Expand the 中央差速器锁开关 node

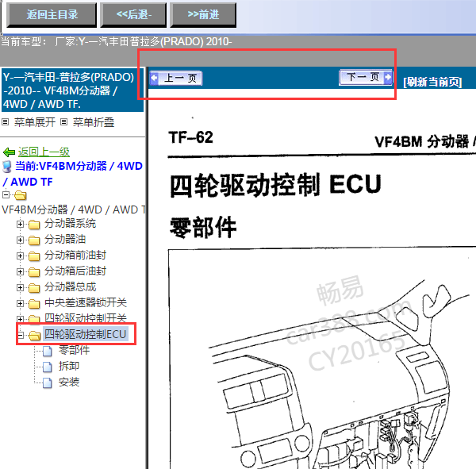click(20, 303)
